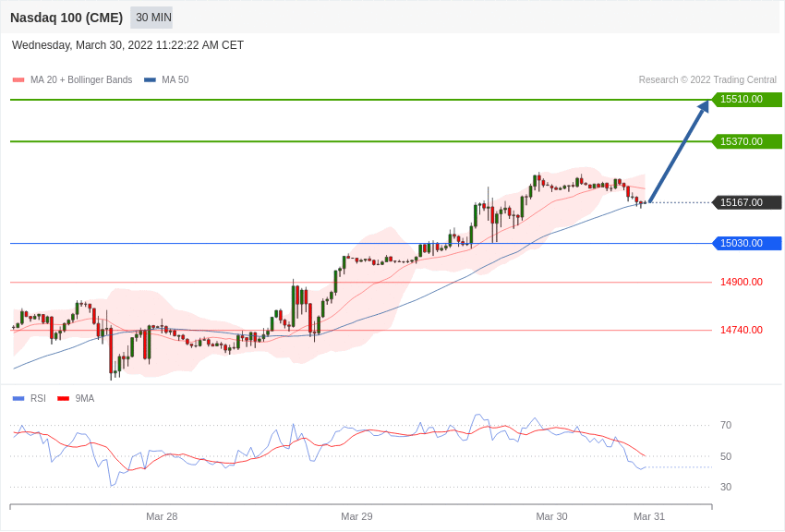Screen dimensions: 785x532
Task: Select the Mar 28 date marker
Action: [x=162, y=516]
